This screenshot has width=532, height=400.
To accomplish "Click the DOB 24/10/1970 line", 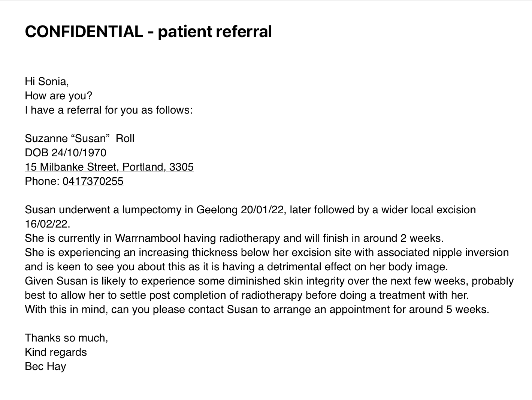I will (x=66, y=153).
